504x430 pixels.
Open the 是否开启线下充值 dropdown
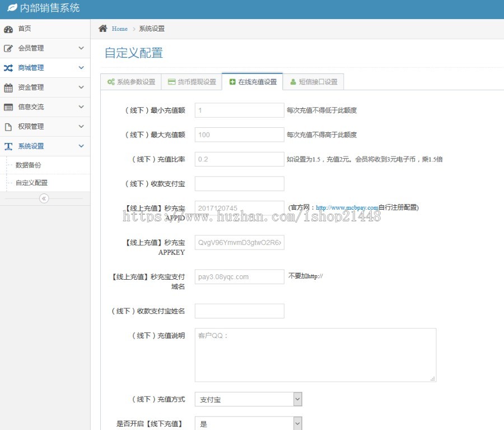[248, 424]
